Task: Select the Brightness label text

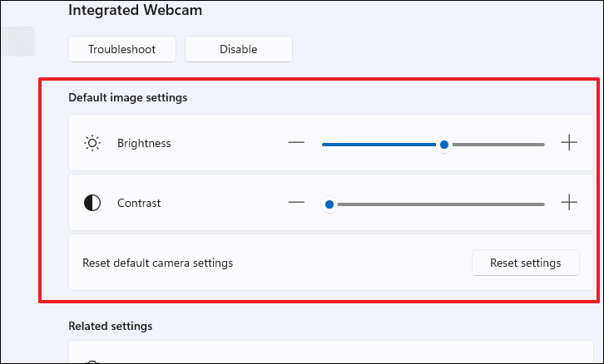Action: (x=144, y=143)
